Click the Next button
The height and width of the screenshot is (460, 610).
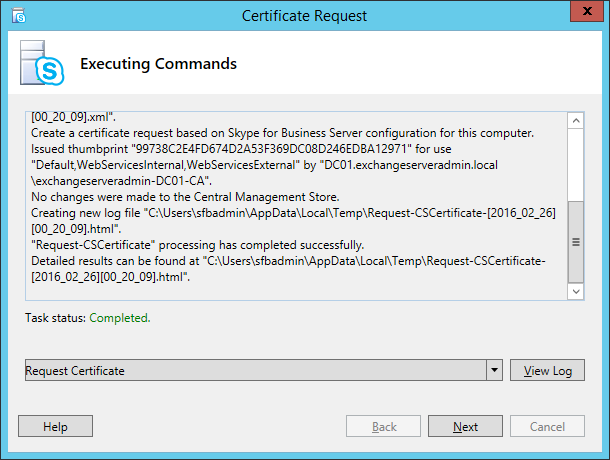point(465,426)
